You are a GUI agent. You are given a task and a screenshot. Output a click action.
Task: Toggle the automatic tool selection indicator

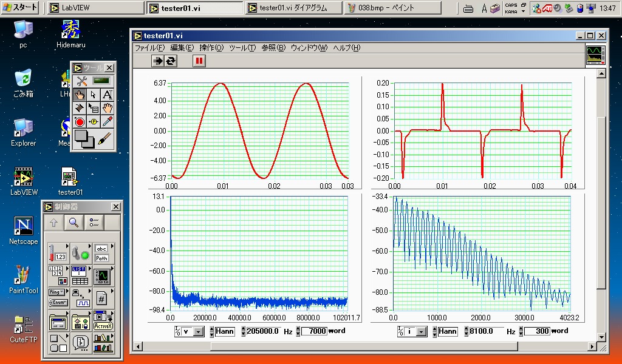[100, 81]
